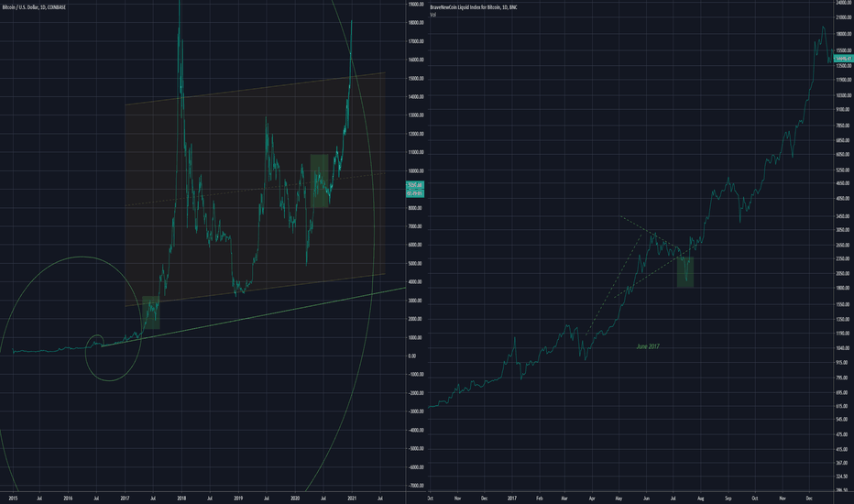854x504 pixels.
Task: Click the 9100.00 label on right price axis
Action: [843, 110]
